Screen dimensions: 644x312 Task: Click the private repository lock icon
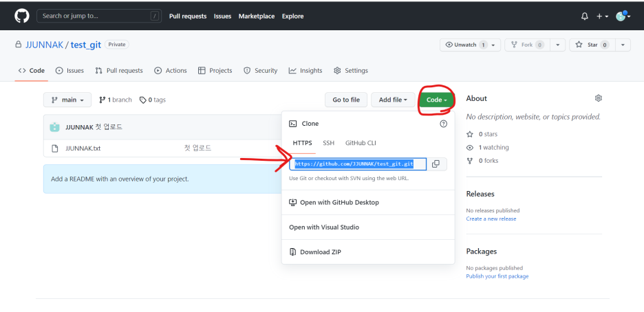pos(18,44)
